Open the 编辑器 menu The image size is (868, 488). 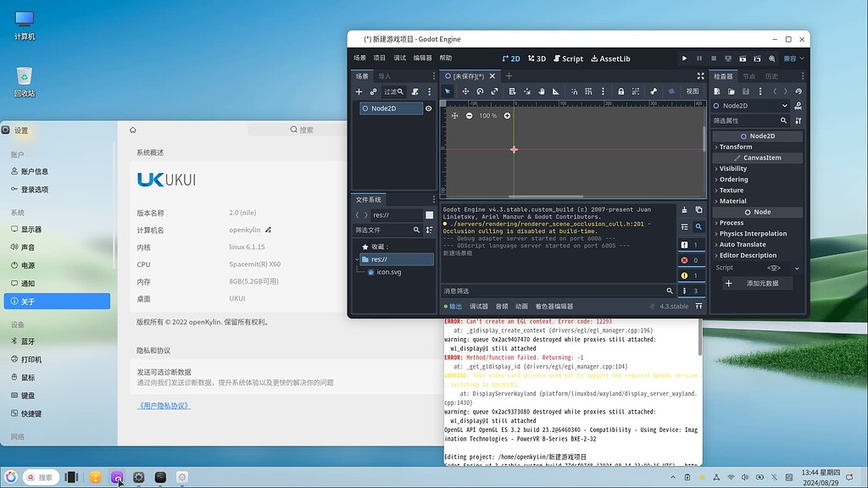(x=422, y=58)
